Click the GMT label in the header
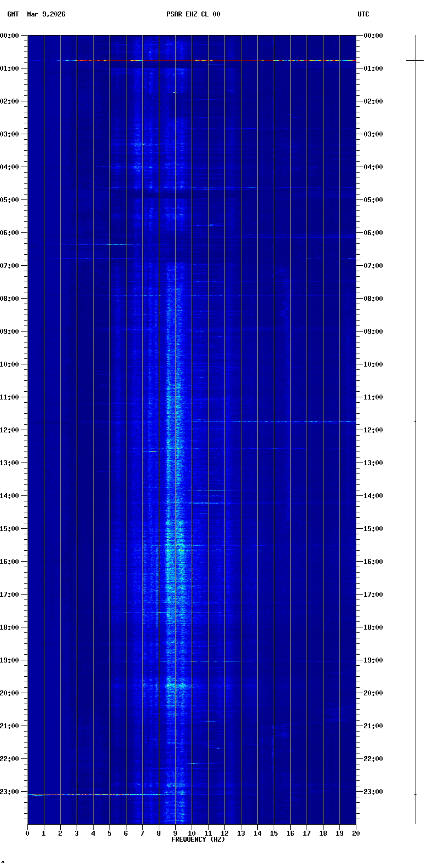 click(x=13, y=14)
